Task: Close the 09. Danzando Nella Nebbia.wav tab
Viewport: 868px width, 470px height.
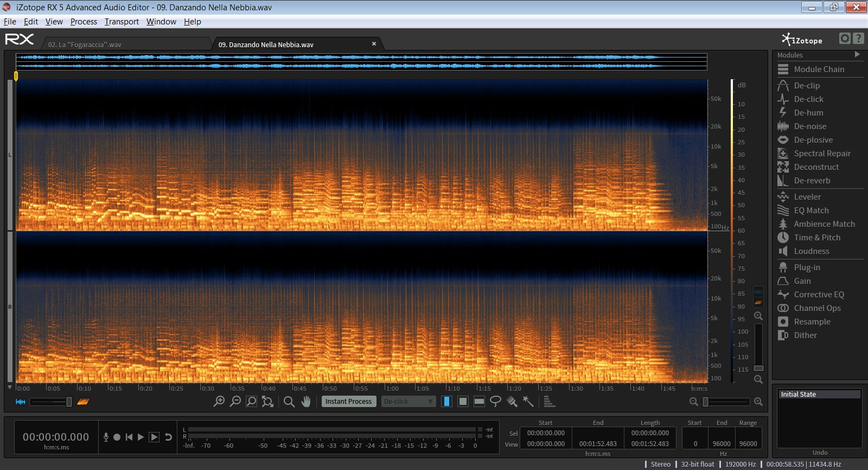Action: (374, 44)
